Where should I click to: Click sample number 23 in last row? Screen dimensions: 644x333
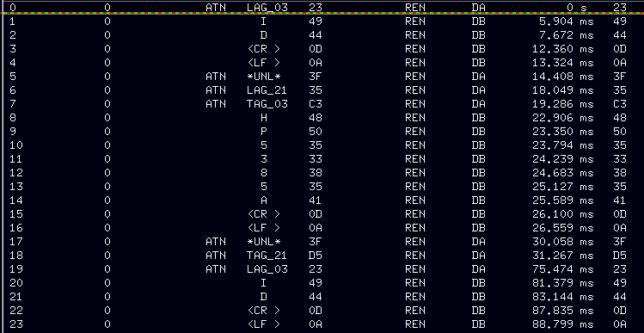tap(15, 324)
